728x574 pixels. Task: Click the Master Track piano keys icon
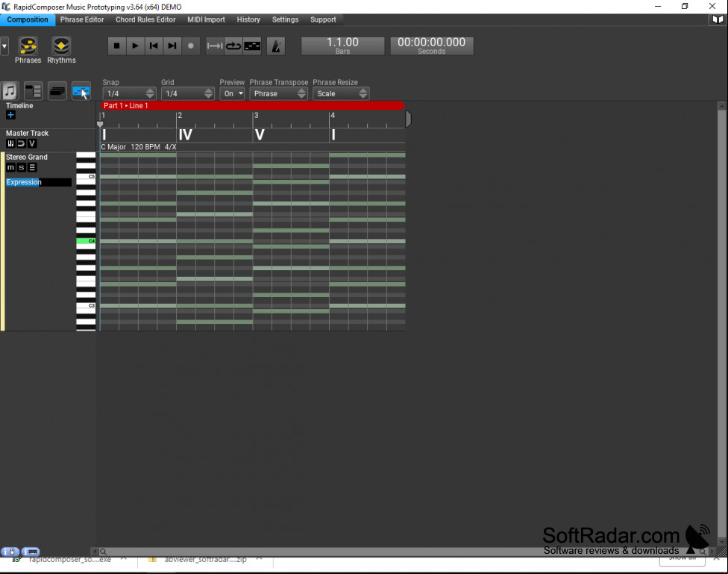click(x=10, y=143)
